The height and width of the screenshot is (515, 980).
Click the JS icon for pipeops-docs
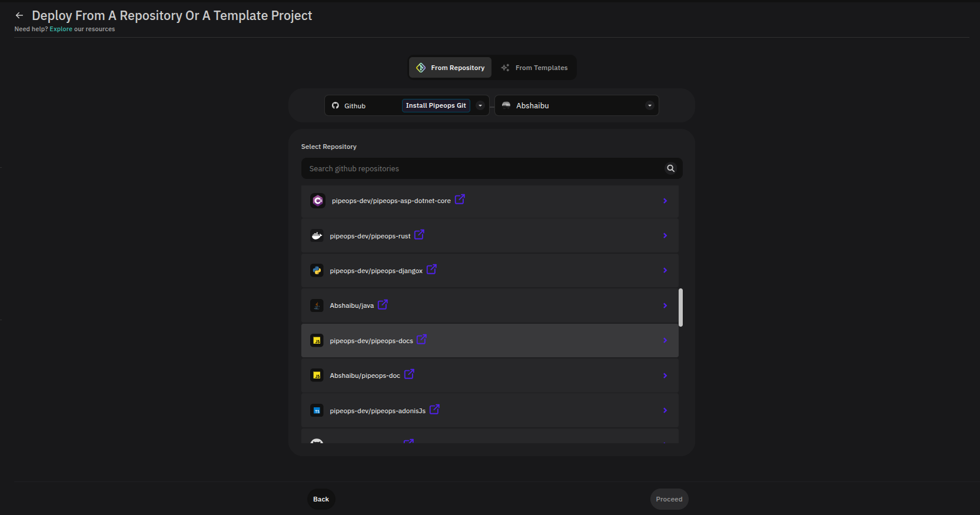pyautogui.click(x=317, y=340)
